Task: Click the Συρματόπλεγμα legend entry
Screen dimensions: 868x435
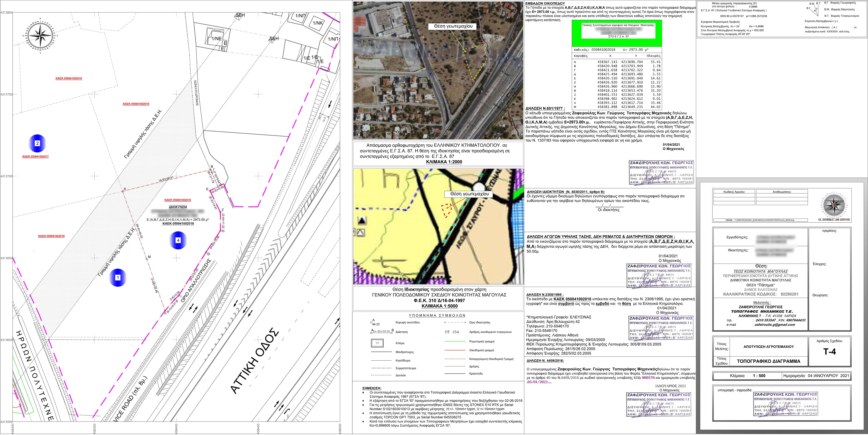Action: coord(406,368)
